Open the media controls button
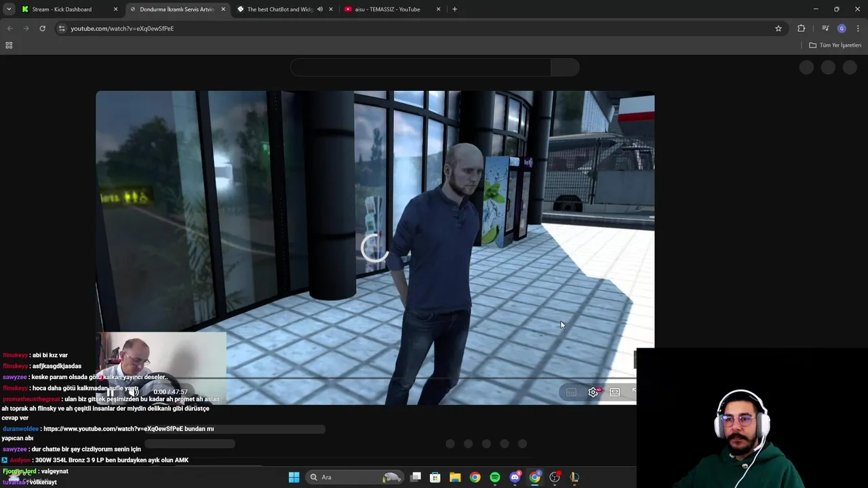This screenshot has width=868, height=488. (x=825, y=28)
